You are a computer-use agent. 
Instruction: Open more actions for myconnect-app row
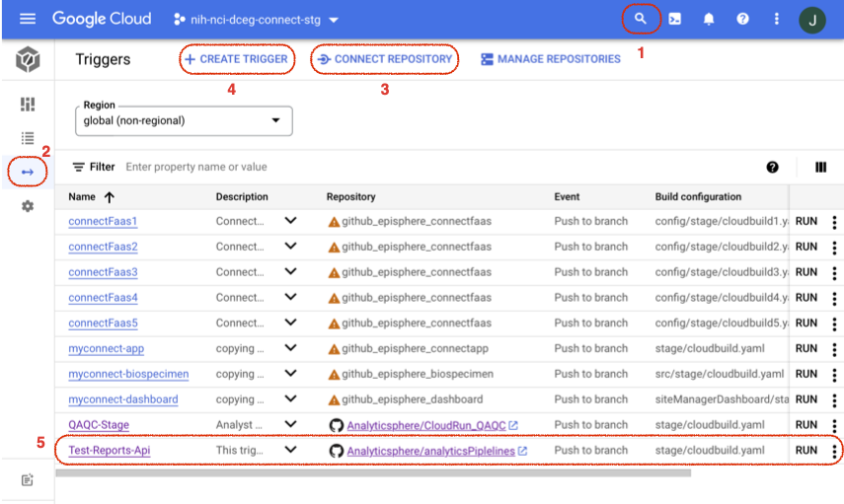[834, 349]
